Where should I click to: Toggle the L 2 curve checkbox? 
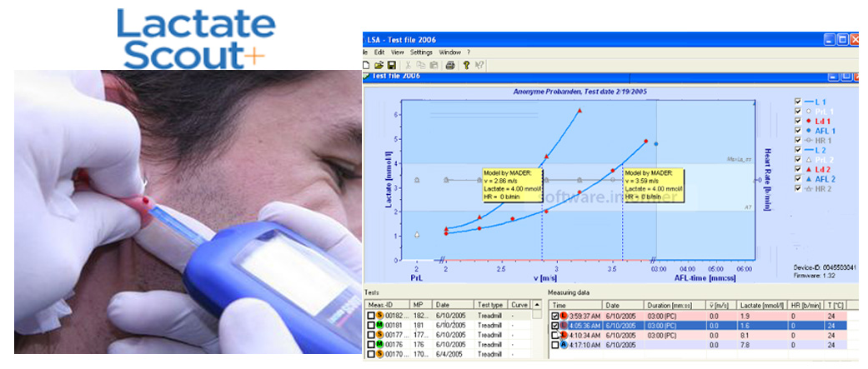(x=798, y=149)
